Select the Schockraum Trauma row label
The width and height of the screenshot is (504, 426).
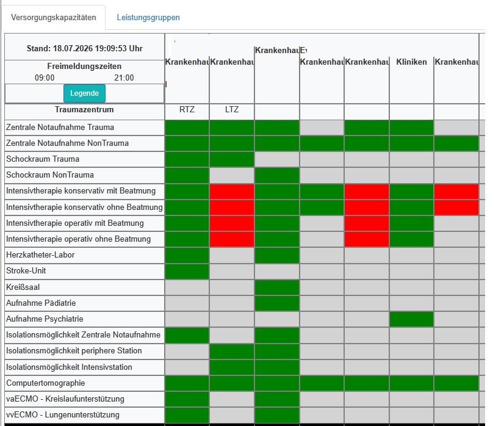[x=43, y=159]
